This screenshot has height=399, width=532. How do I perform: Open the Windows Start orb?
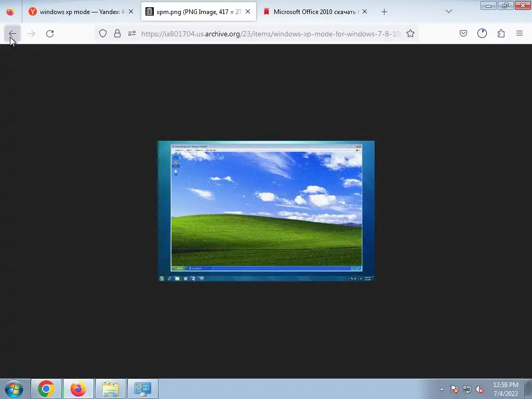[14, 389]
